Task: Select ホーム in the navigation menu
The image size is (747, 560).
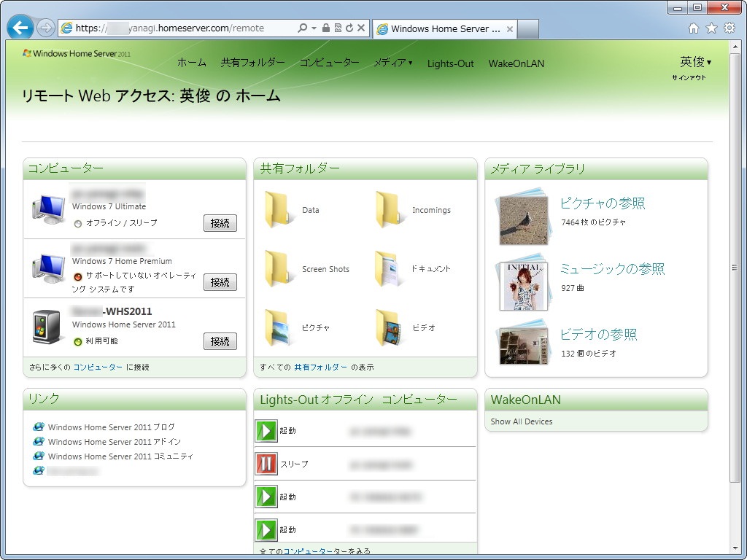Action: point(191,63)
